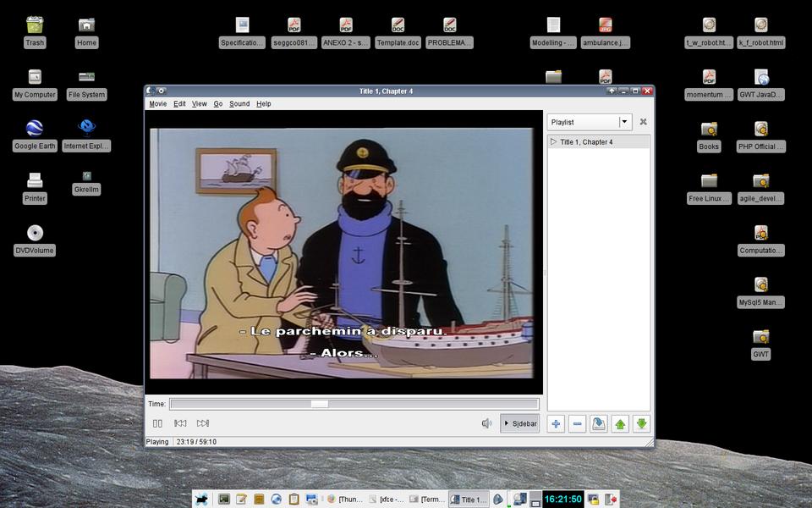Move playlist item down
The width and height of the screenshot is (812, 508).
pyautogui.click(x=641, y=424)
